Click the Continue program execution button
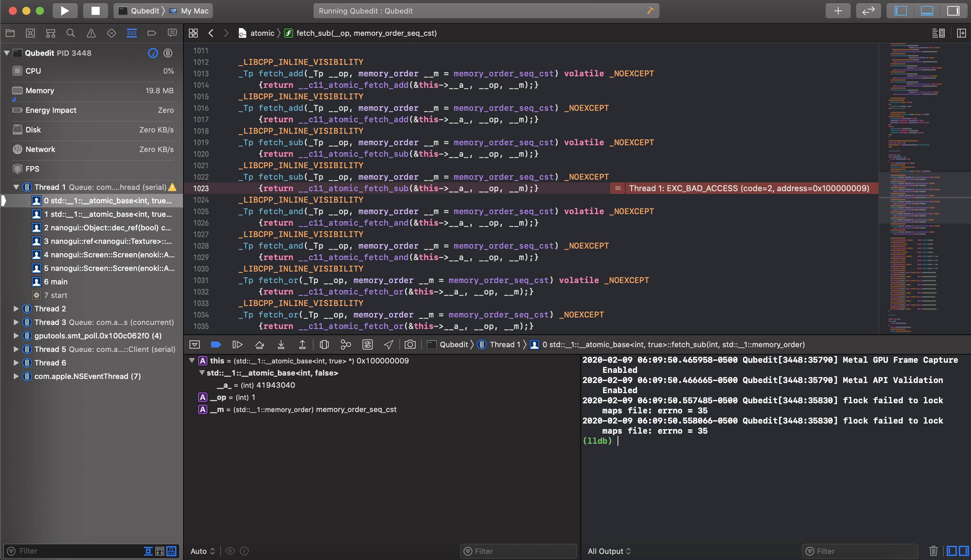971x560 pixels. tap(238, 345)
